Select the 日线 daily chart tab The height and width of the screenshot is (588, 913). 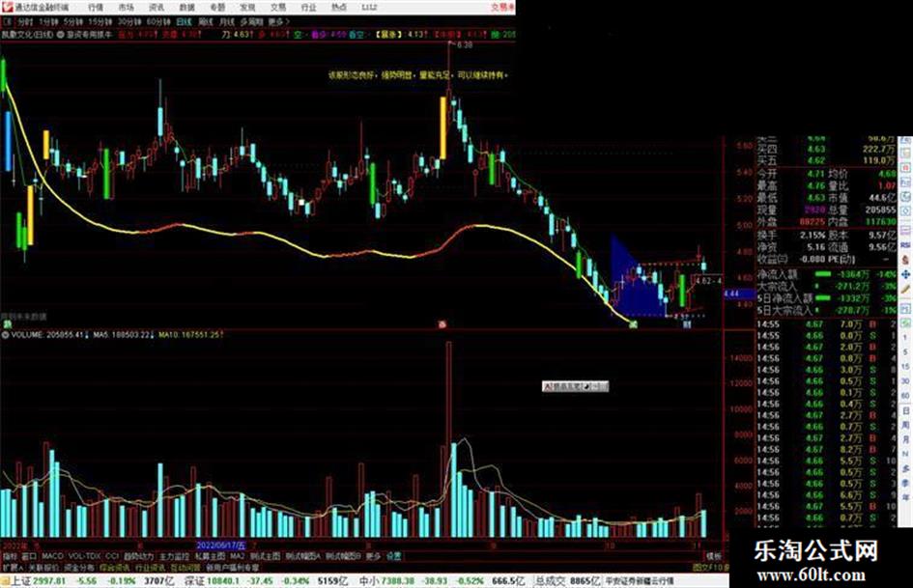(184, 22)
